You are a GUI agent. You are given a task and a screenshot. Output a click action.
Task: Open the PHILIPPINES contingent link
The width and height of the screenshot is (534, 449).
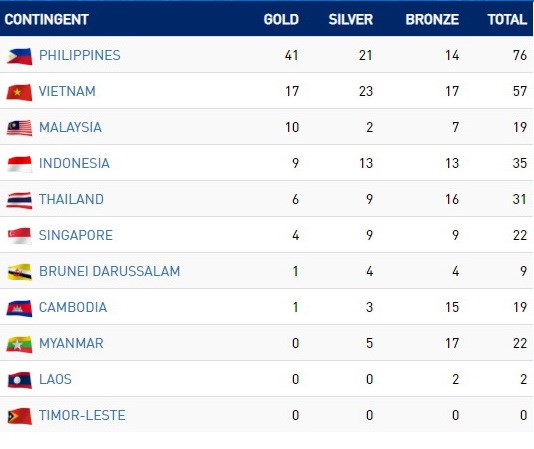click(80, 55)
